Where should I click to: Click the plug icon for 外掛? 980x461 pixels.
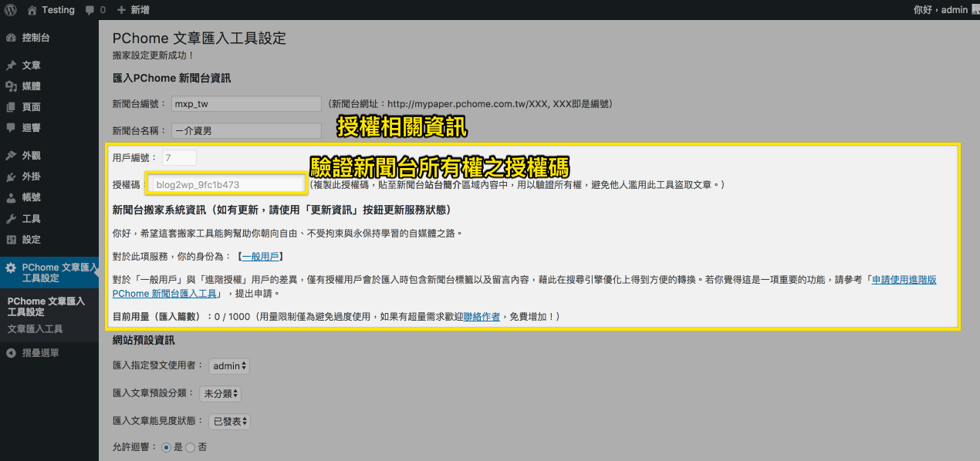coord(11,177)
